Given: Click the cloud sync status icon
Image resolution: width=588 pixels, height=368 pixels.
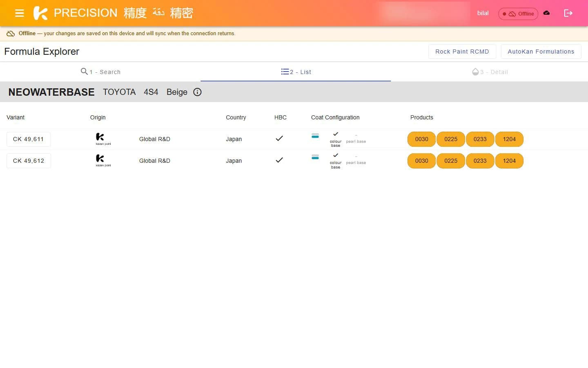Looking at the screenshot, I should click(x=547, y=13).
